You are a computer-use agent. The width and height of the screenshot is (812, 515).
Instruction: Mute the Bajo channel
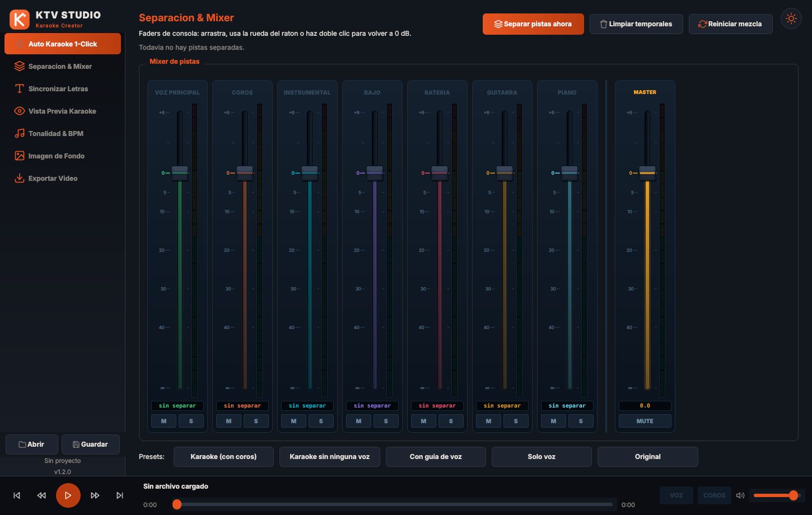pos(358,421)
